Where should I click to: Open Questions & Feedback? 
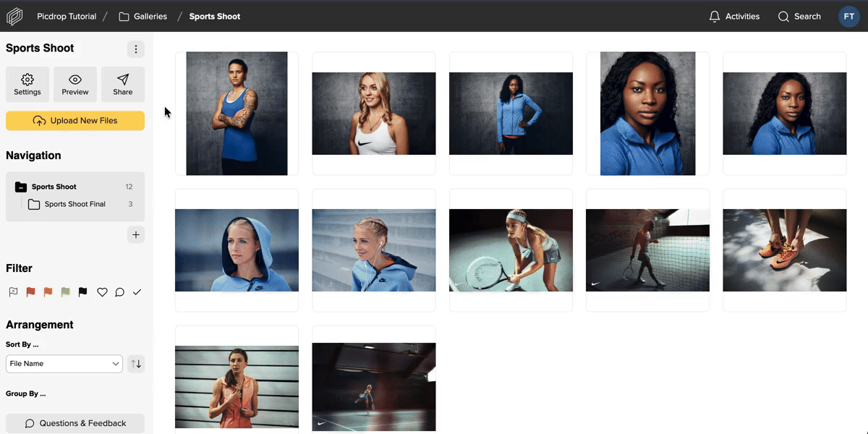[x=75, y=423]
